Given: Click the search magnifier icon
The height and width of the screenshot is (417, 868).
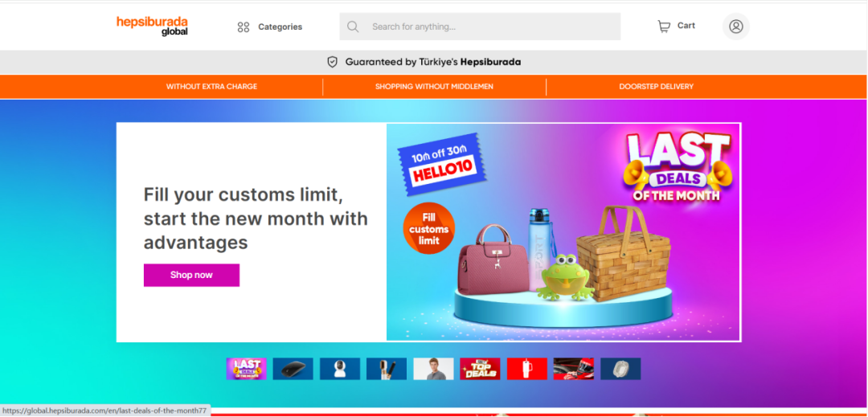Looking at the screenshot, I should point(353,27).
